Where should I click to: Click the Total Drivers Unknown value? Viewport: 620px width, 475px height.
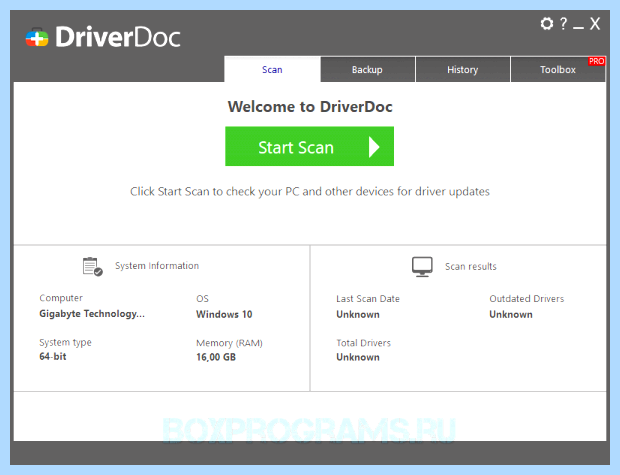coord(358,357)
